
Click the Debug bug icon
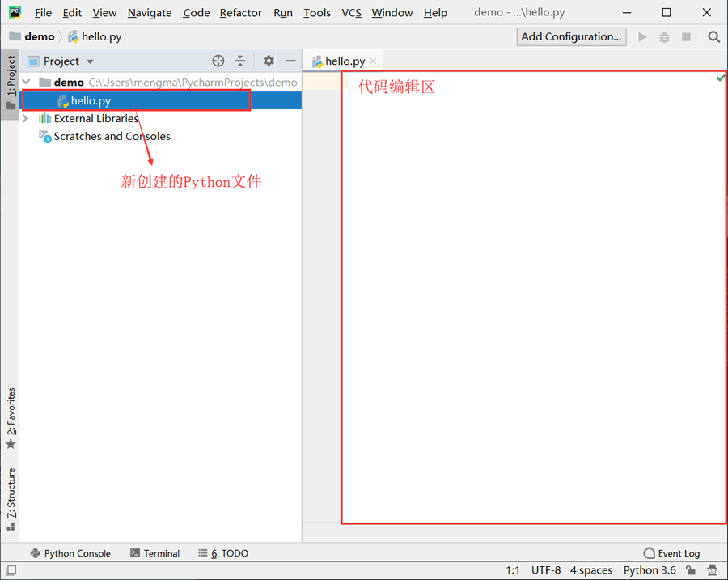[664, 36]
